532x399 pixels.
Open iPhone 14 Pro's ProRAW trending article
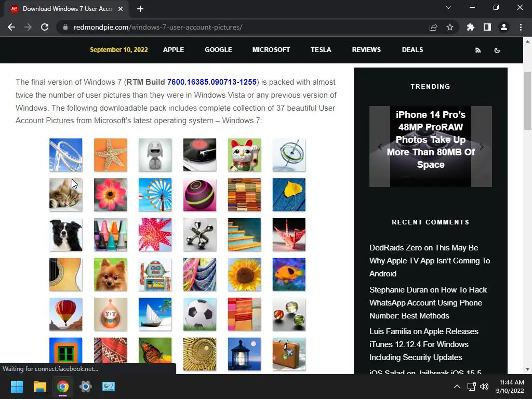[431, 139]
